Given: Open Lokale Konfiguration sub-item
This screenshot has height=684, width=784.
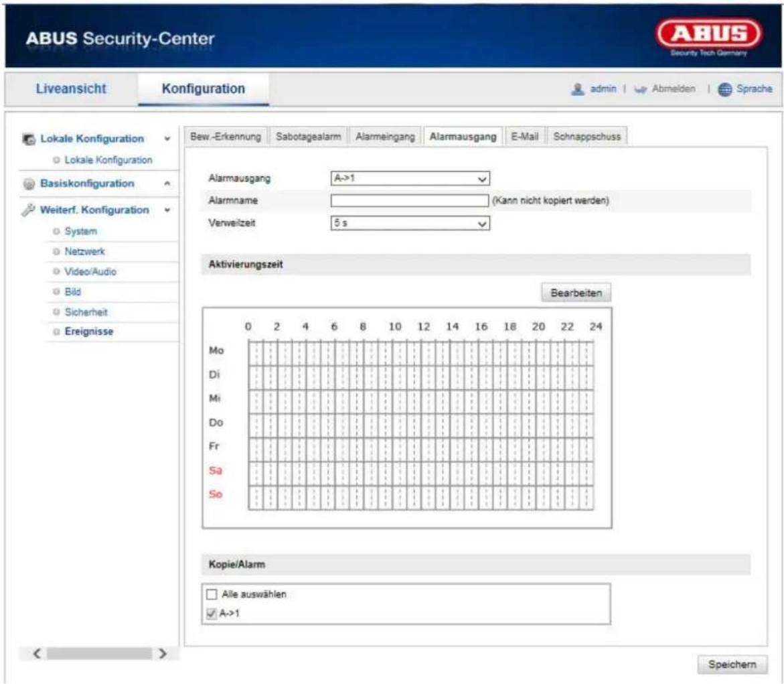Looking at the screenshot, I should pyautogui.click(x=108, y=160).
